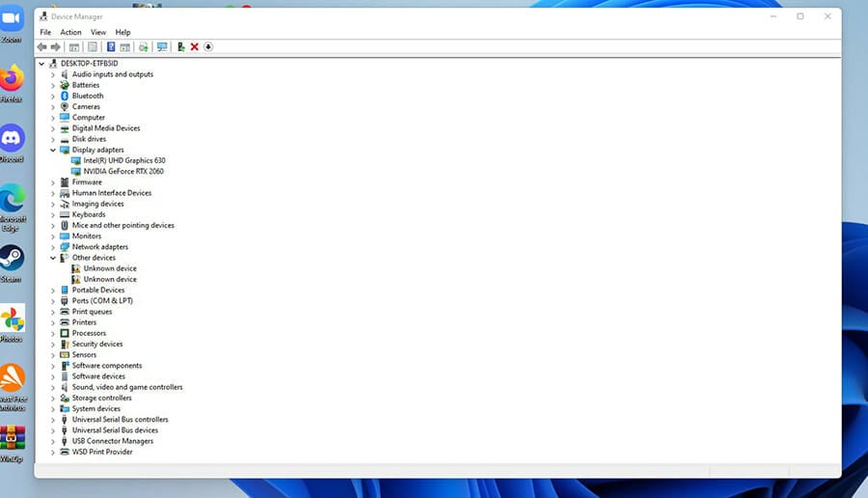
Task: Select the Printers category
Action: (x=84, y=322)
